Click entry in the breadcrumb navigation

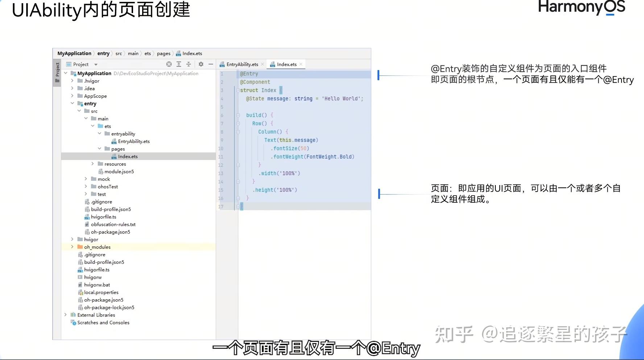103,53
